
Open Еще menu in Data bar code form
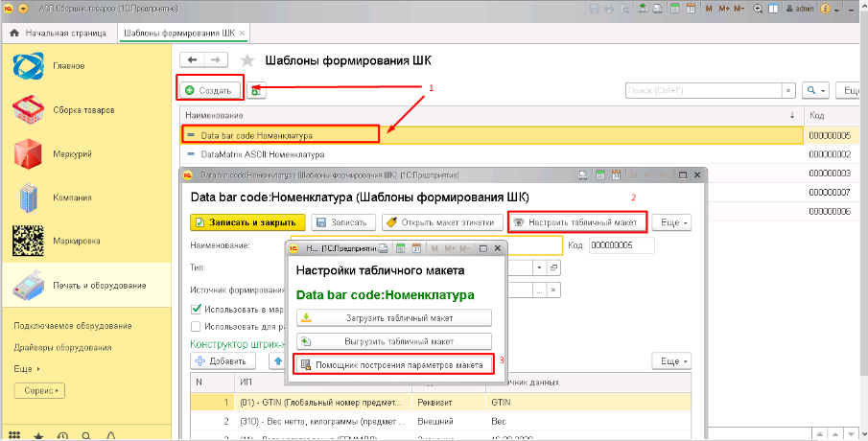coord(672,222)
